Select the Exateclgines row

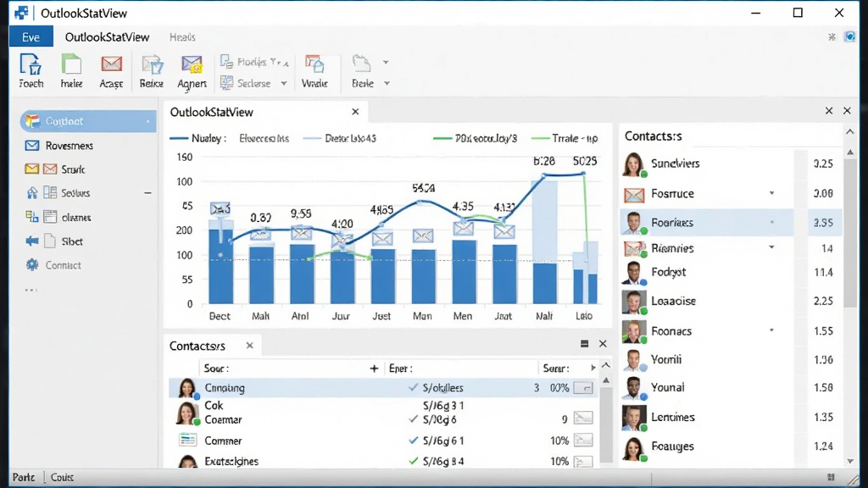[x=384, y=461]
